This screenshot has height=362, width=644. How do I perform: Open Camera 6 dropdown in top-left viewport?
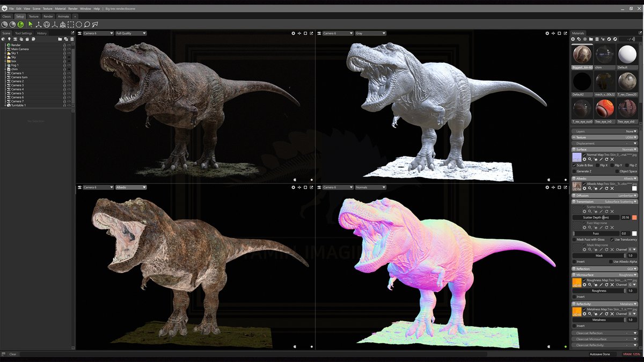pos(98,33)
